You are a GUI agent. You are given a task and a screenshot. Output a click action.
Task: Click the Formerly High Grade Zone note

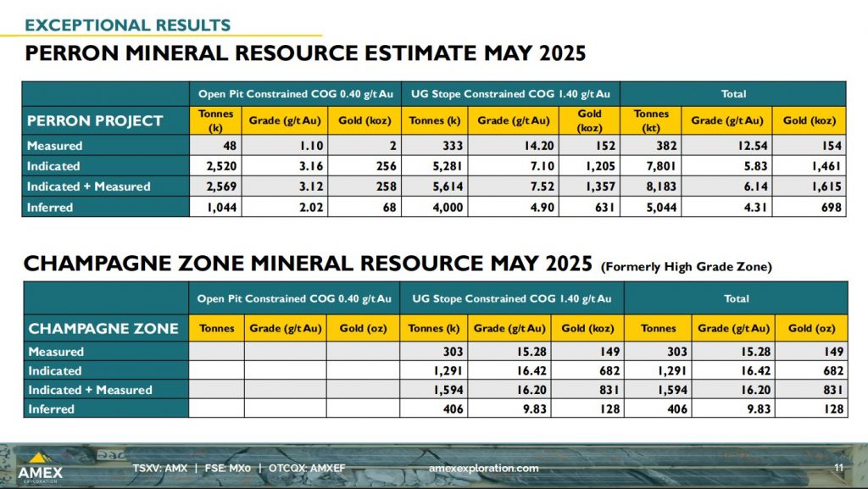pyautogui.click(x=686, y=267)
